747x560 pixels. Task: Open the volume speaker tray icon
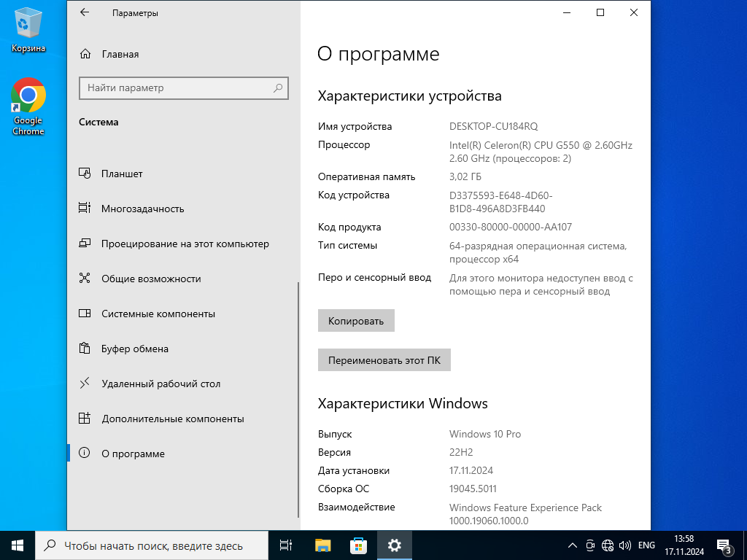tap(624, 545)
